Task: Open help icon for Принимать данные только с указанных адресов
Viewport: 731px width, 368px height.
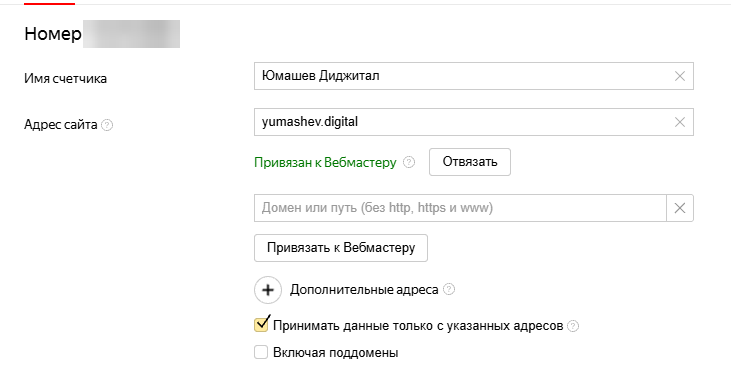Action: click(573, 326)
